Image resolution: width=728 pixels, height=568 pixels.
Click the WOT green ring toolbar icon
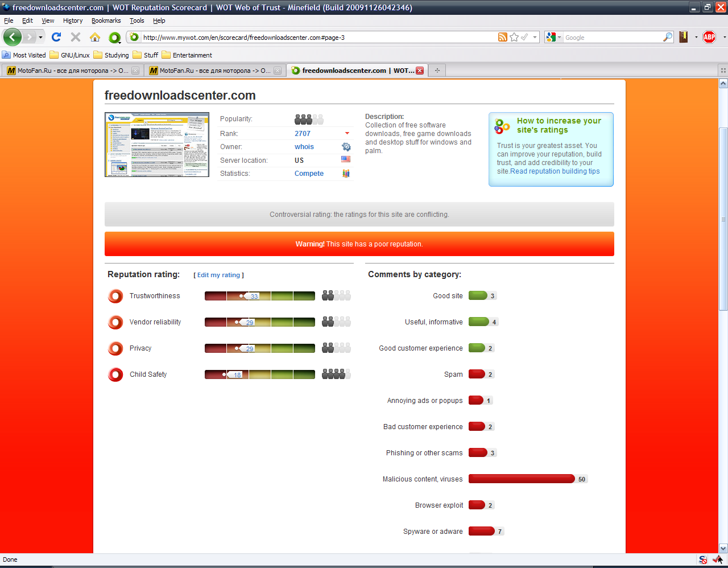click(x=115, y=38)
